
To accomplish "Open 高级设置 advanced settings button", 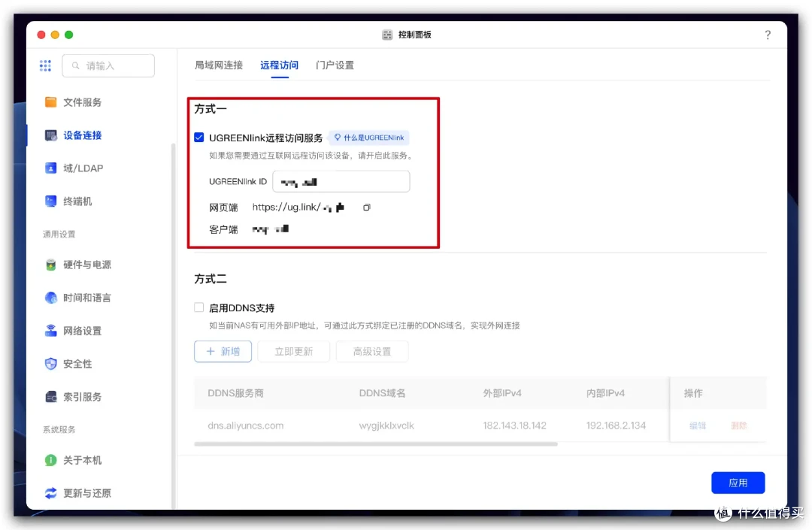I will click(x=372, y=351).
